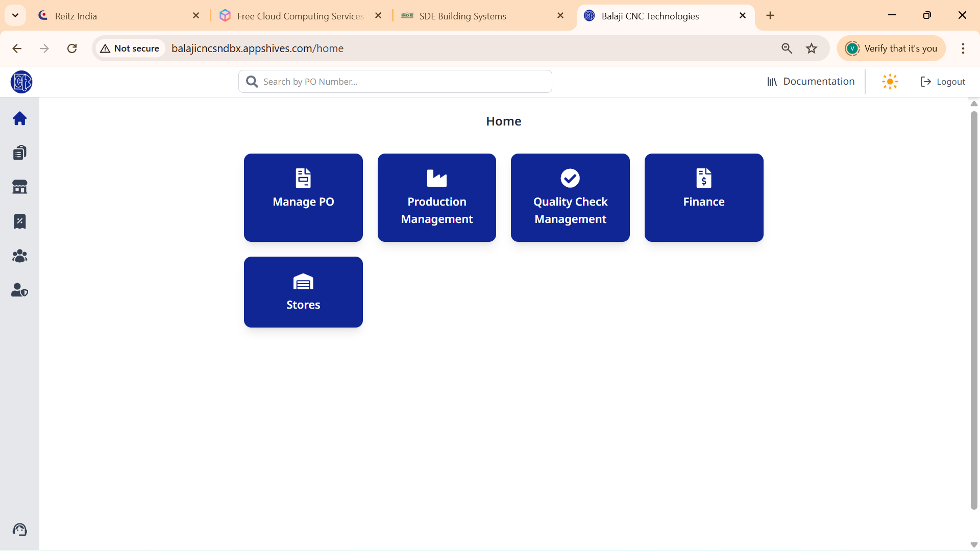Open the support headset icon

coord(19,530)
